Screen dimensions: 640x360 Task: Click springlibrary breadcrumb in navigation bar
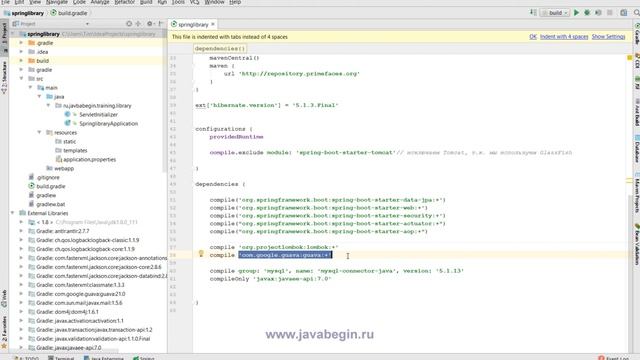click(24, 13)
